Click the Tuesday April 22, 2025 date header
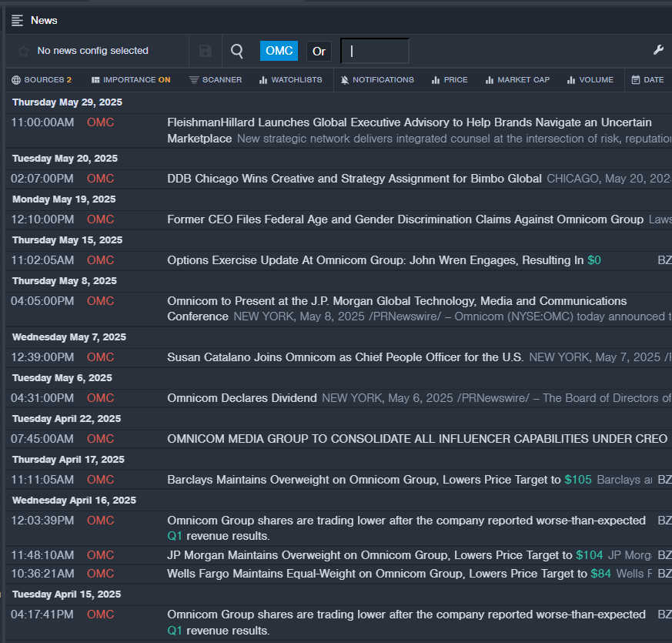The height and width of the screenshot is (643, 672). click(66, 419)
